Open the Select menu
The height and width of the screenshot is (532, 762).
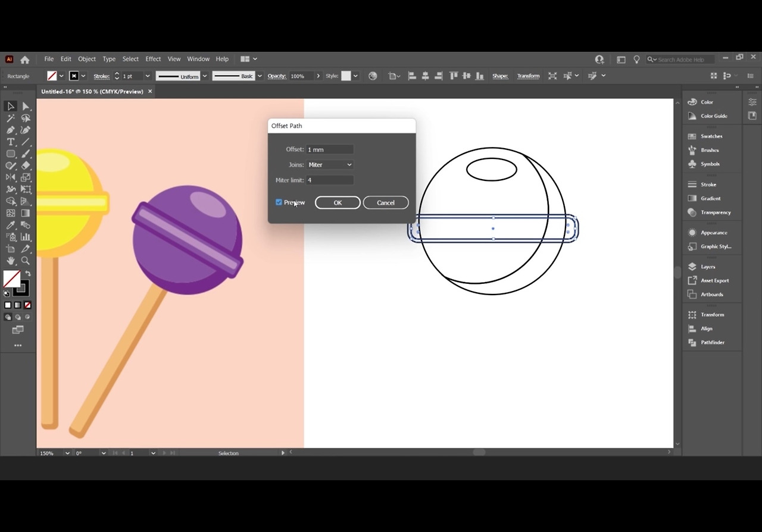(130, 59)
